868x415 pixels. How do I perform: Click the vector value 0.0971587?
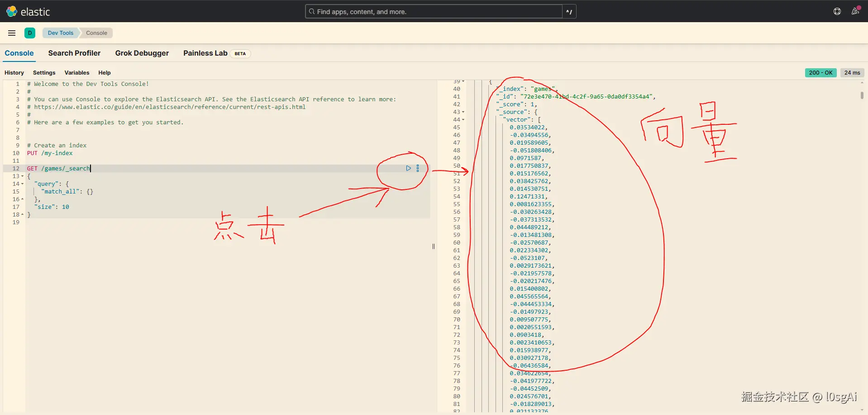[527, 158]
